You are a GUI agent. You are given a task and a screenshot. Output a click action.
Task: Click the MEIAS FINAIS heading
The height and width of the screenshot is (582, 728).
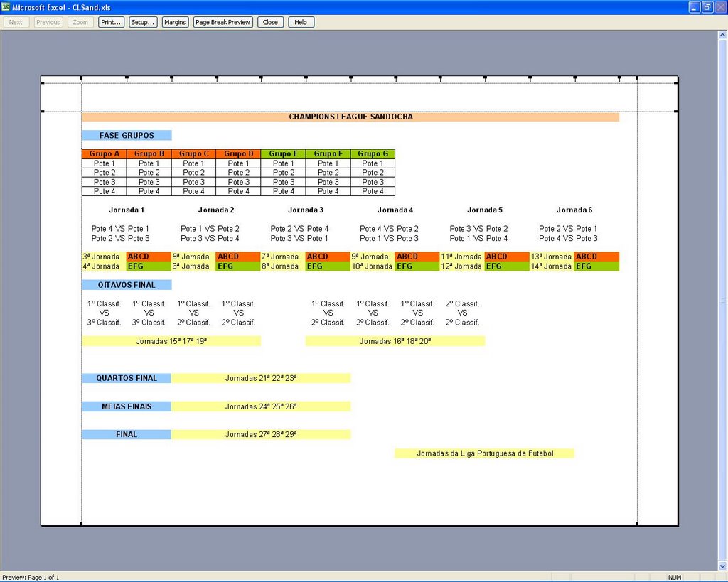coord(127,406)
